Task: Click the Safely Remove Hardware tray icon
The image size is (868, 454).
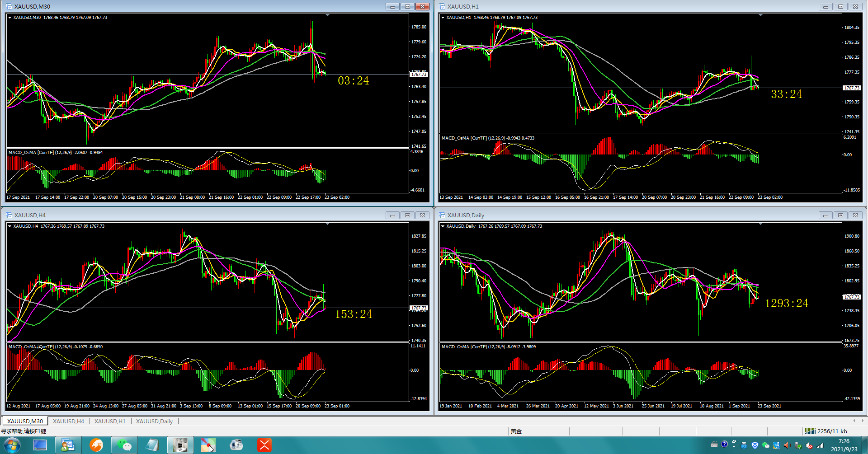Action: tap(798, 445)
